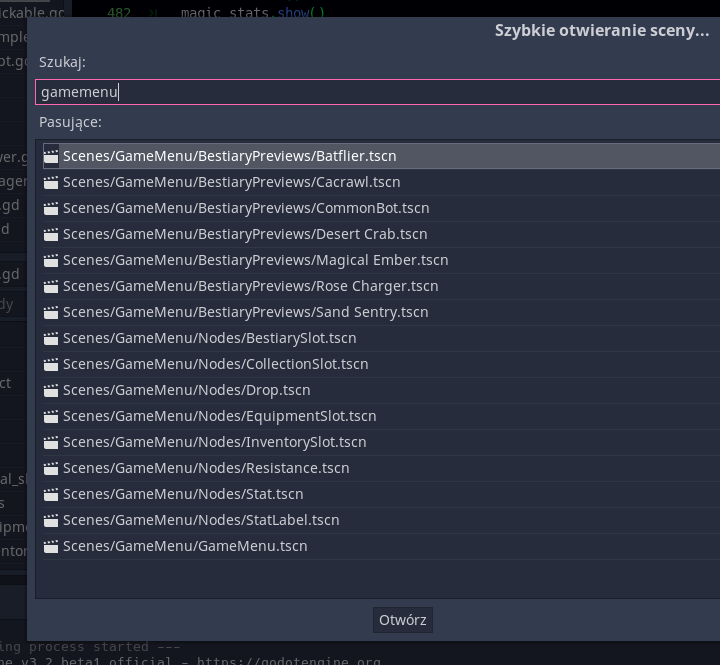Click the scene icon beside Rose Charger.tscn
Screen dimensions: 720x665
pyautogui.click(x=51, y=287)
